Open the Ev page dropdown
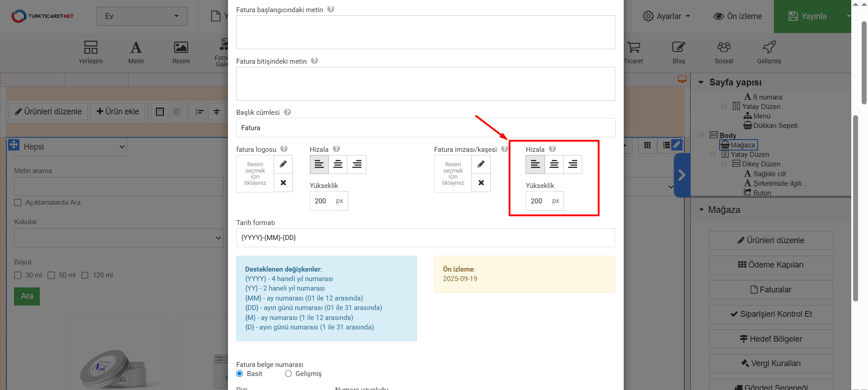This screenshot has width=868, height=390. pos(142,16)
